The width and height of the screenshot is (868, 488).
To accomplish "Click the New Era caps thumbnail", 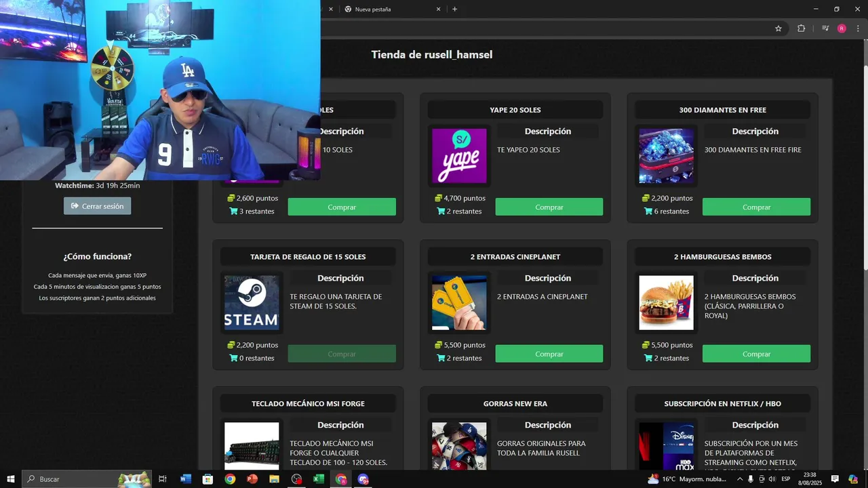I will pyautogui.click(x=459, y=446).
